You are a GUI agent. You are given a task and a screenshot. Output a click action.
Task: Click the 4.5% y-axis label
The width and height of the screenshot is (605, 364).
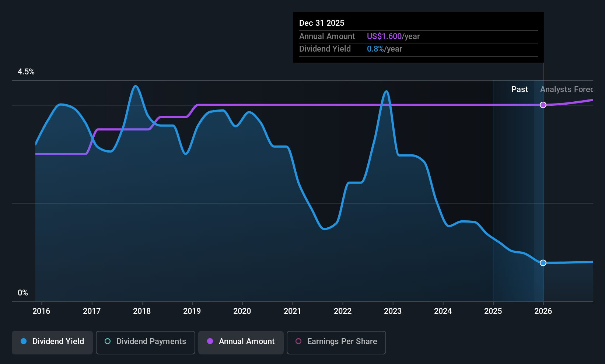[x=26, y=72]
